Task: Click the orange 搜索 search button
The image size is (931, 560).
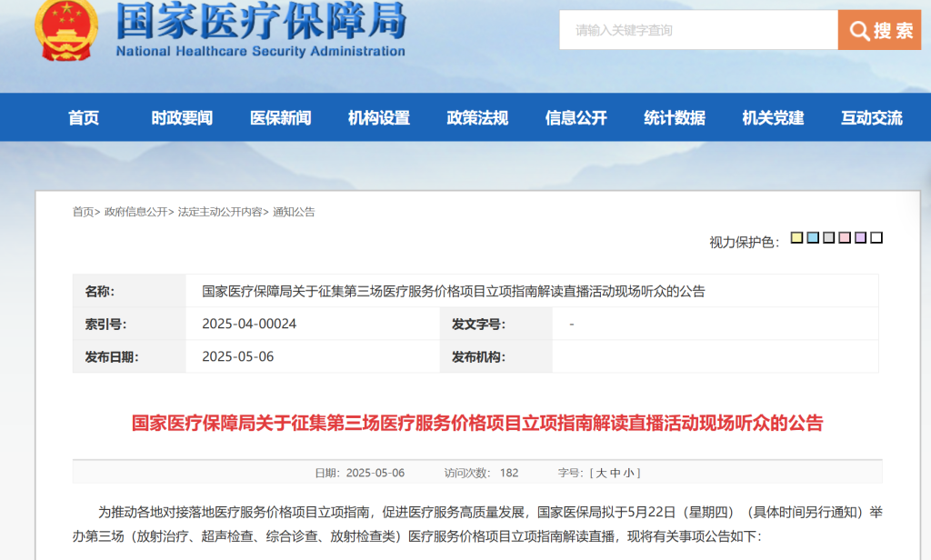Action: pos(879,30)
